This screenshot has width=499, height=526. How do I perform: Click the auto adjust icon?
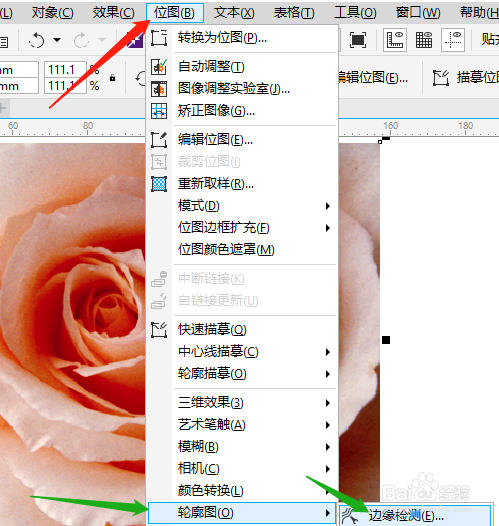[159, 66]
